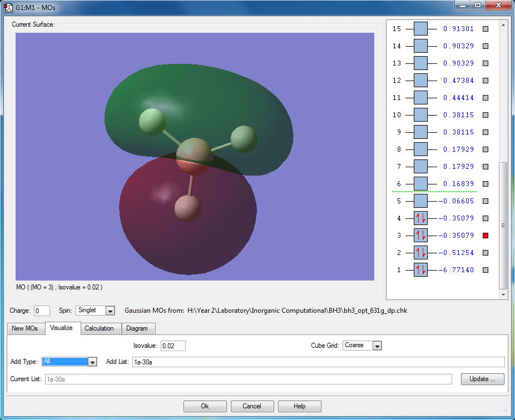This screenshot has height=420, width=515.
Task: Click the Isovalue input field
Action: [173, 346]
